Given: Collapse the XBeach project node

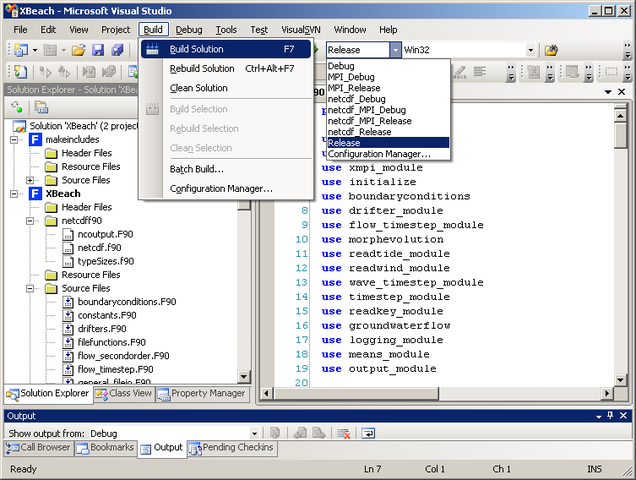Looking at the screenshot, I should click(x=14, y=194).
